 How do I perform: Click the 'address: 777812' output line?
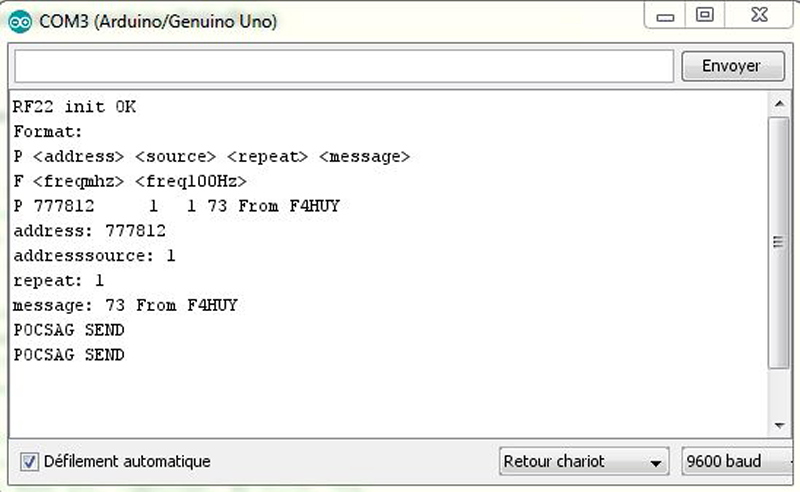point(90,231)
